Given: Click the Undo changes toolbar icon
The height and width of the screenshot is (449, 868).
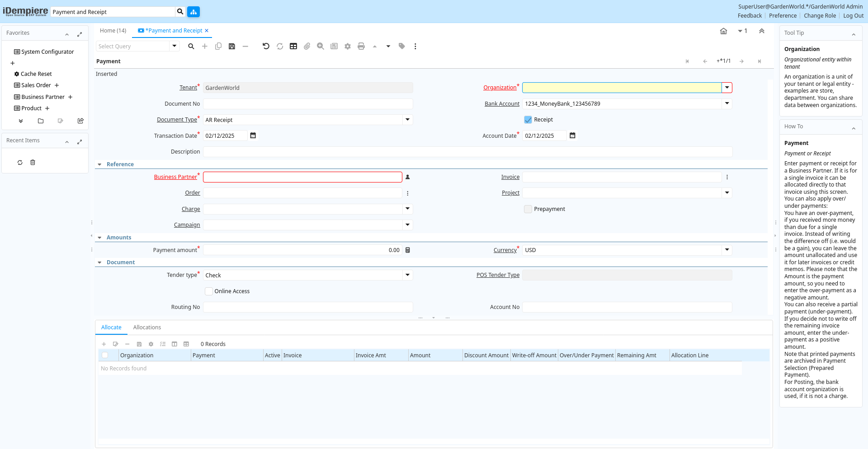Looking at the screenshot, I should tap(266, 46).
